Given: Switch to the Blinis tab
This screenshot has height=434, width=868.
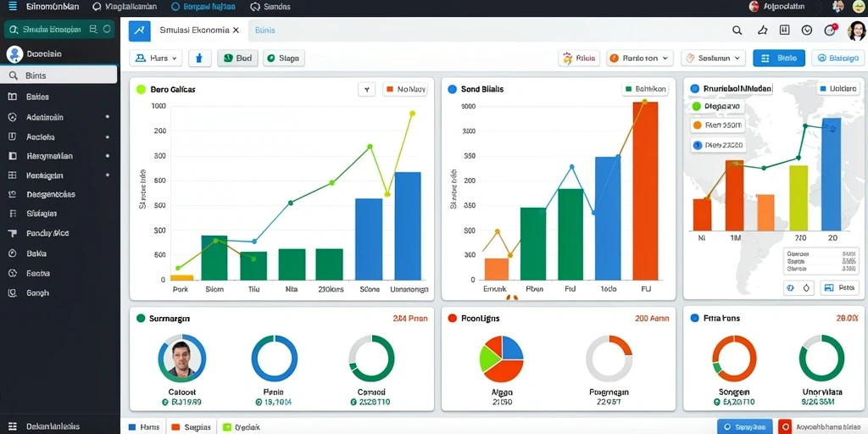Looking at the screenshot, I should tap(265, 31).
